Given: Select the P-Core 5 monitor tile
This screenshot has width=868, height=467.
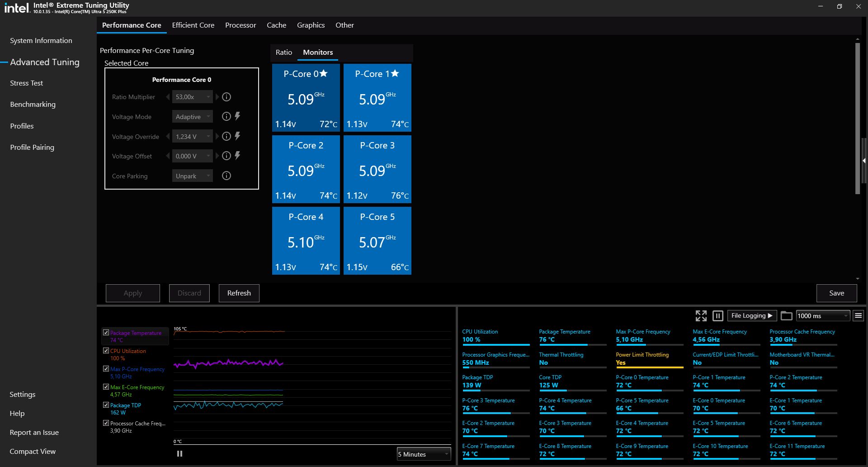Looking at the screenshot, I should (x=377, y=241).
